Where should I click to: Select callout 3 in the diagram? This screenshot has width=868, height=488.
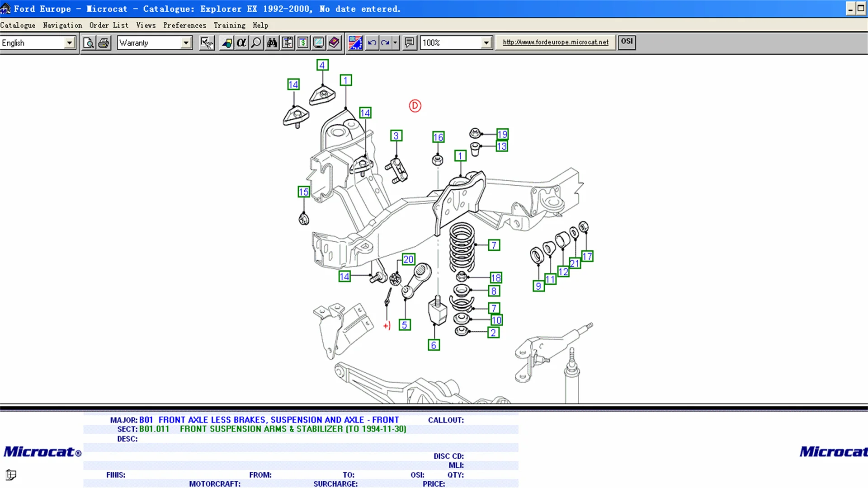(x=396, y=136)
